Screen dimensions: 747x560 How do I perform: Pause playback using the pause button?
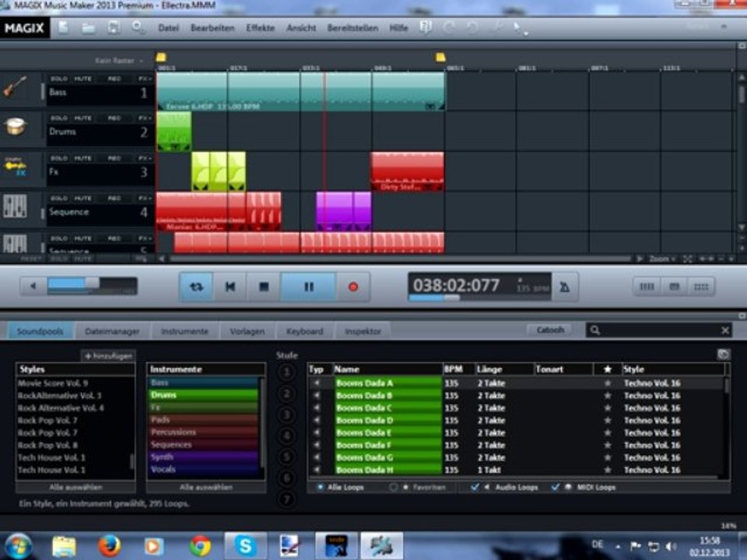[x=309, y=287]
